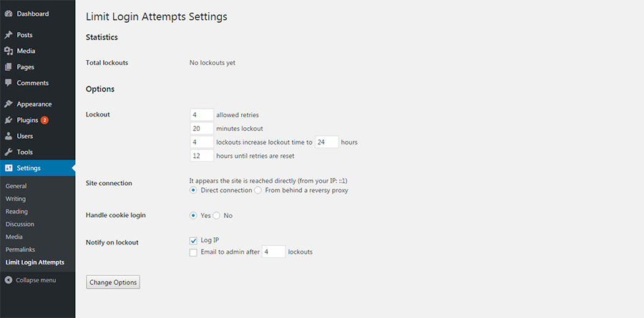Enable Email to admin after lockouts checkbox
Image resolution: width=644 pixels, height=318 pixels.
tap(193, 252)
